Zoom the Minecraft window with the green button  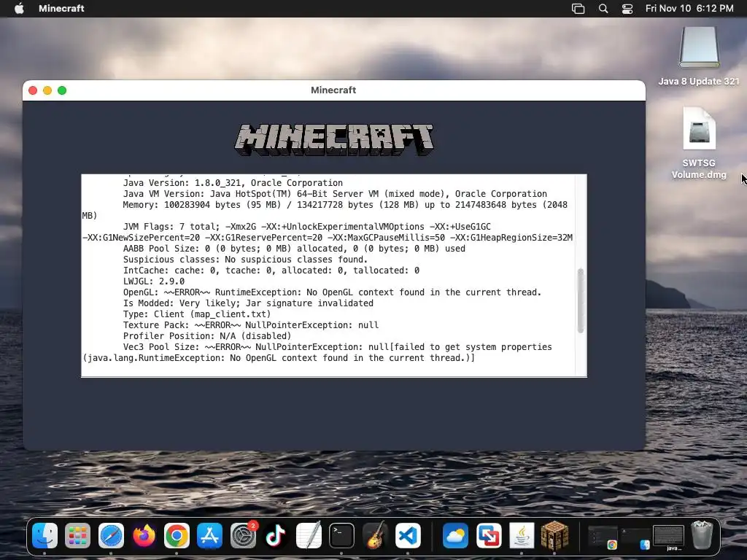(62, 90)
